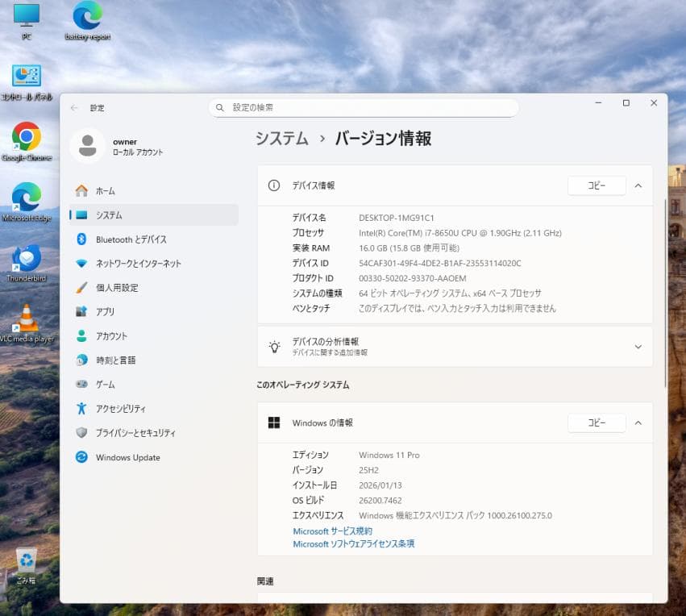Click the device info circle-i icon

pos(274,185)
